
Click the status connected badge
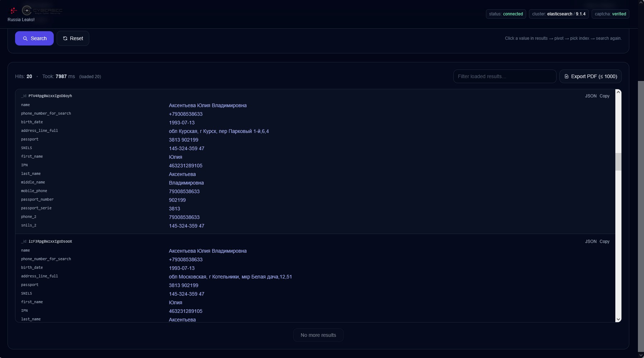pyautogui.click(x=506, y=14)
